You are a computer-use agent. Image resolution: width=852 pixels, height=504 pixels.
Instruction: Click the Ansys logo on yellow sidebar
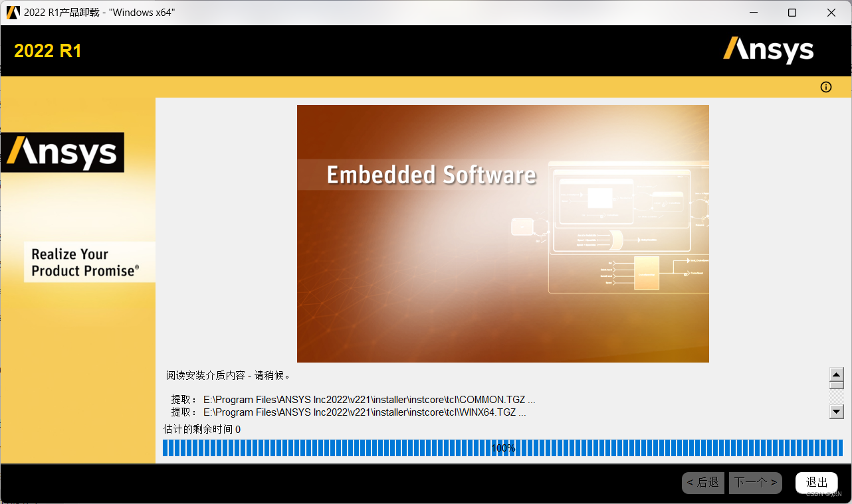(x=62, y=152)
